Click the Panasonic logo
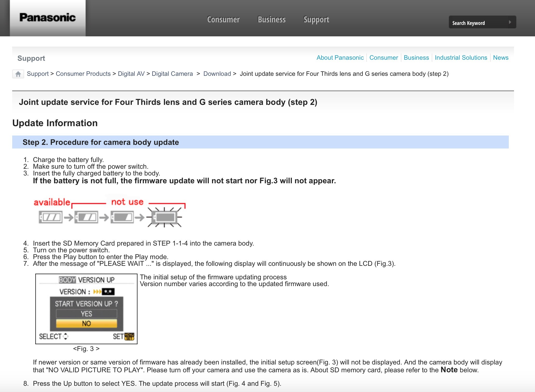The width and height of the screenshot is (535, 392). coord(48,18)
